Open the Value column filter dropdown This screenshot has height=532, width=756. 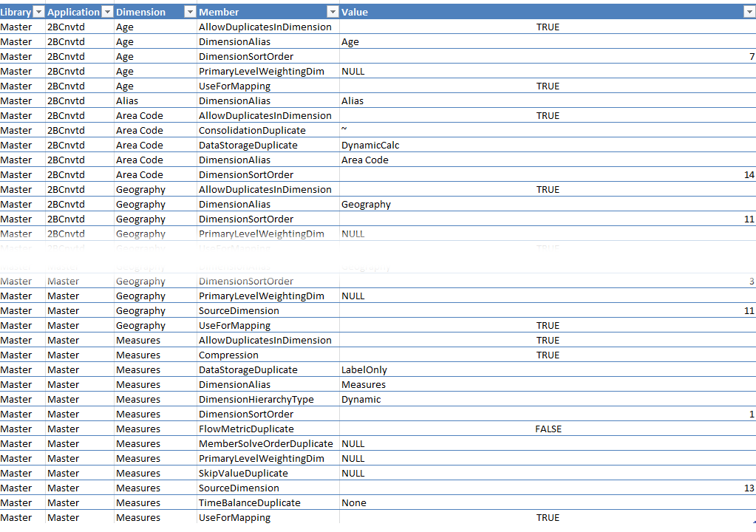coord(750,12)
